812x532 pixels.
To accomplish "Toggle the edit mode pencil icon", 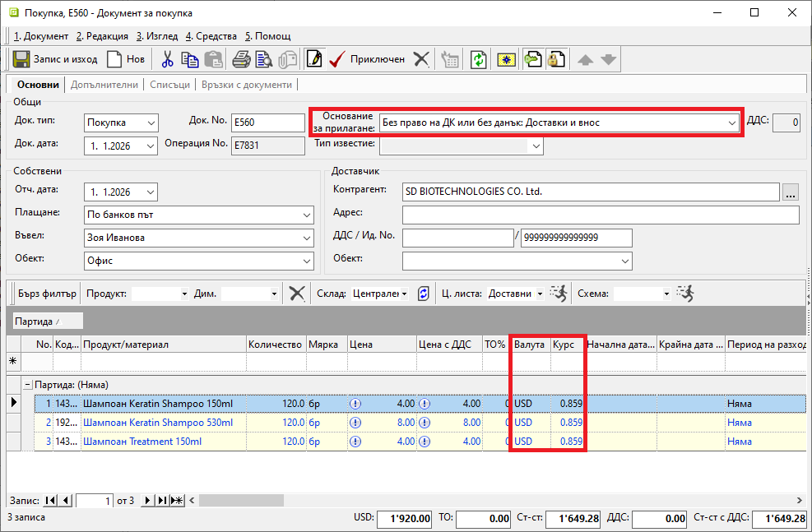I will click(313, 59).
